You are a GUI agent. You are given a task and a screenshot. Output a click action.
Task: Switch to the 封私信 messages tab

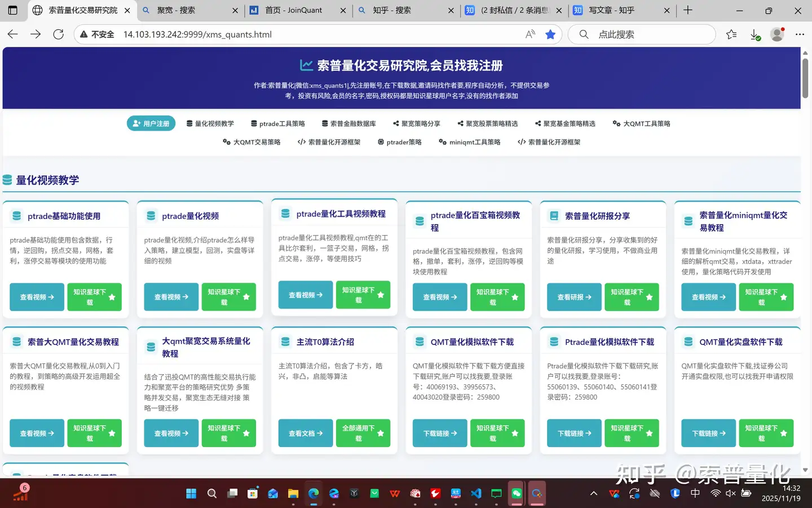click(x=514, y=10)
